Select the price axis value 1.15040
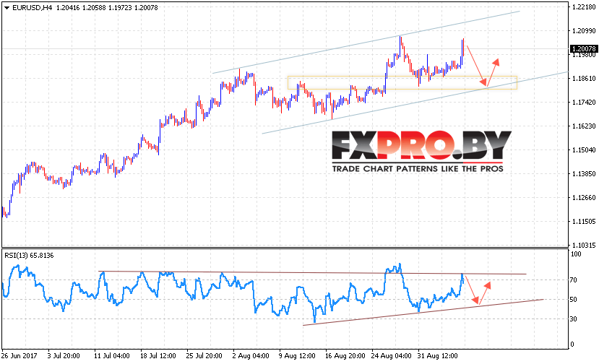599x364 pixels. (584, 149)
